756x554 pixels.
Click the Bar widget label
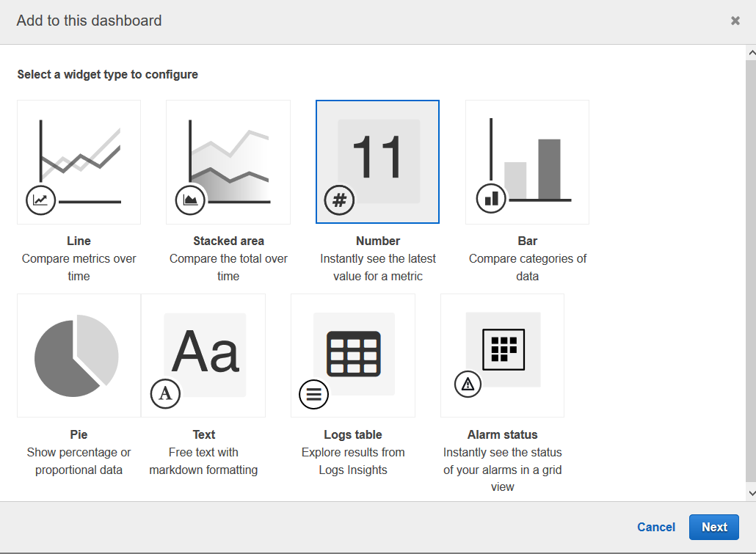point(527,241)
